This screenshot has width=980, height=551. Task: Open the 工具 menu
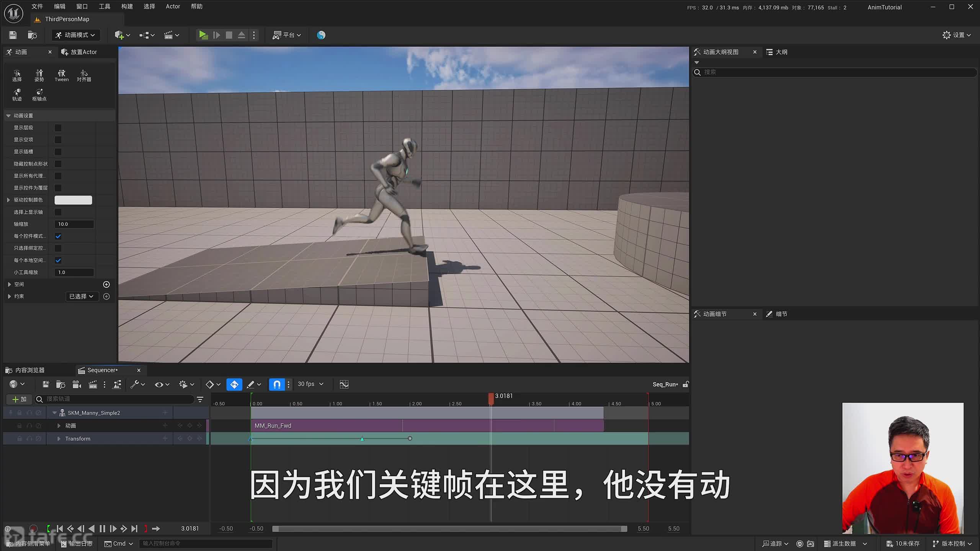[104, 7]
